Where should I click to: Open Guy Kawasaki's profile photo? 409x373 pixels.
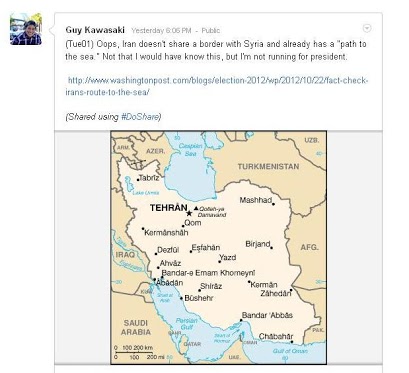click(26, 29)
